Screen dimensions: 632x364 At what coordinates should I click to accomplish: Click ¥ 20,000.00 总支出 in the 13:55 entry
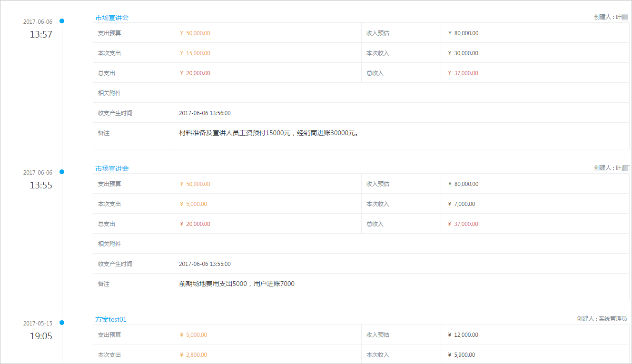tap(195, 224)
